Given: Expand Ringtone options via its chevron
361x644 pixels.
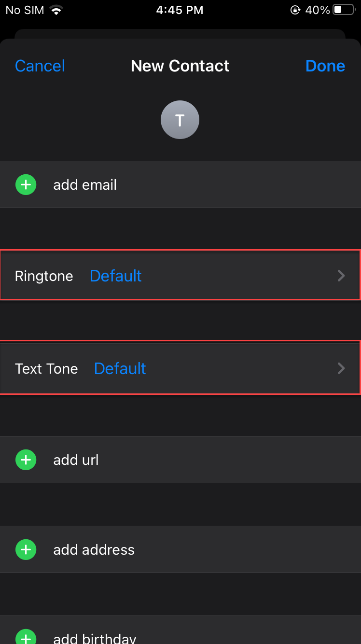Looking at the screenshot, I should click(341, 276).
